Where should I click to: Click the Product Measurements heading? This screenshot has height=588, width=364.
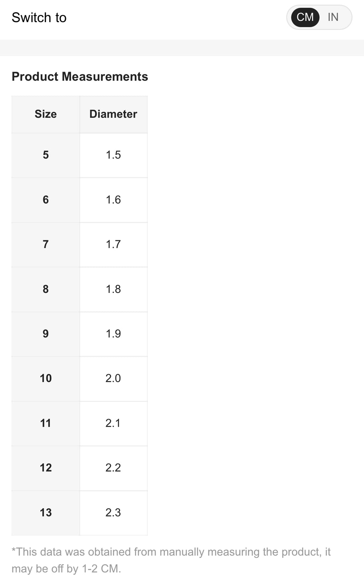[80, 77]
